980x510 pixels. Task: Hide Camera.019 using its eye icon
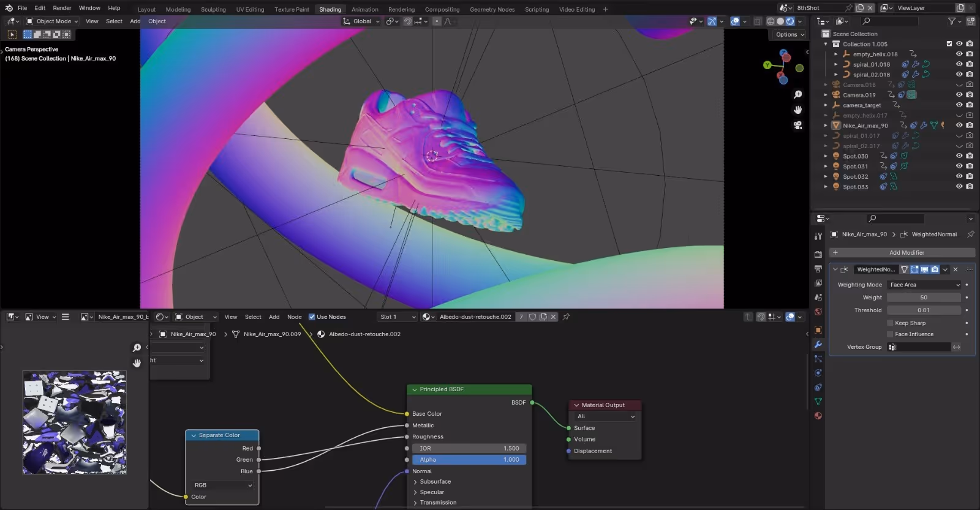(x=959, y=95)
